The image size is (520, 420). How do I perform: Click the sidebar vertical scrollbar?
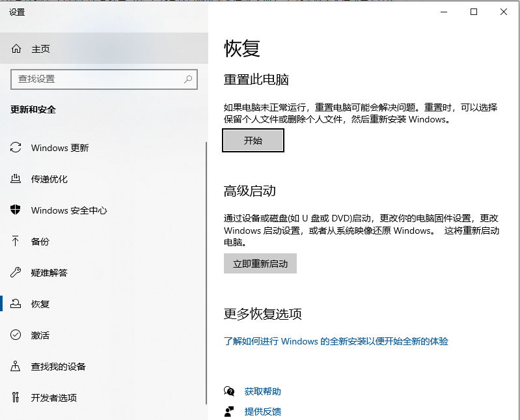[206, 260]
